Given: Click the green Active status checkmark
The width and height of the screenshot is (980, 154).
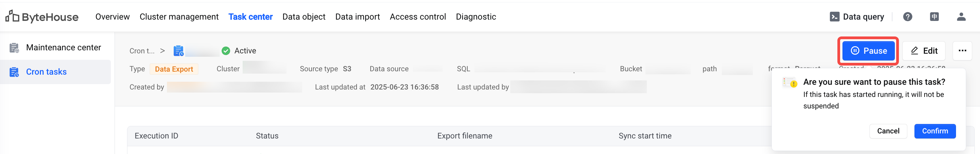Looking at the screenshot, I should pos(226,51).
